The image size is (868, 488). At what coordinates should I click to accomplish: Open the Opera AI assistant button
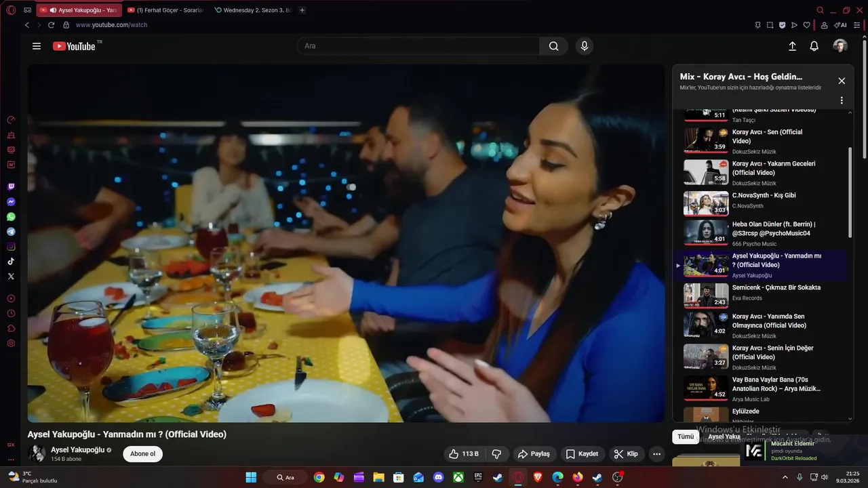click(840, 25)
